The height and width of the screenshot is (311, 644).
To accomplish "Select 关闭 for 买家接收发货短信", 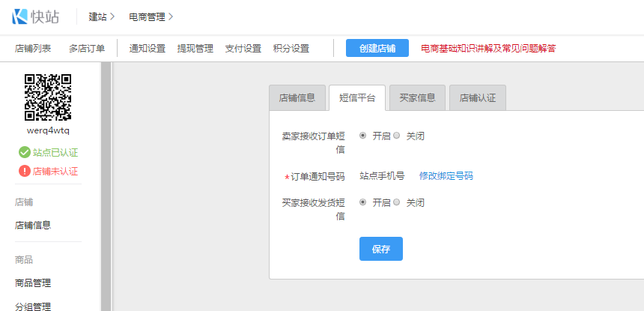I will (x=397, y=202).
